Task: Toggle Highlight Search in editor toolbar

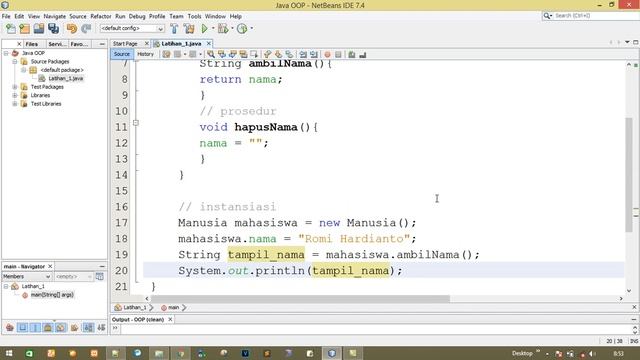Action: pyautogui.click(x=244, y=54)
